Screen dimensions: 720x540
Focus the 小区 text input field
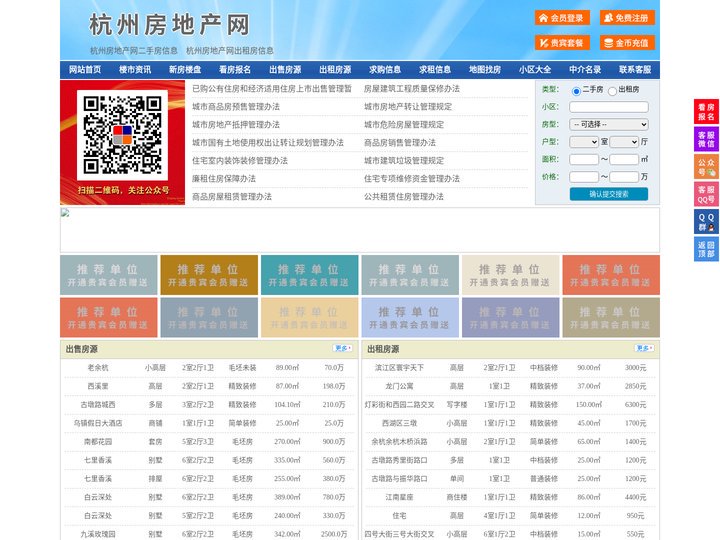[x=609, y=107]
